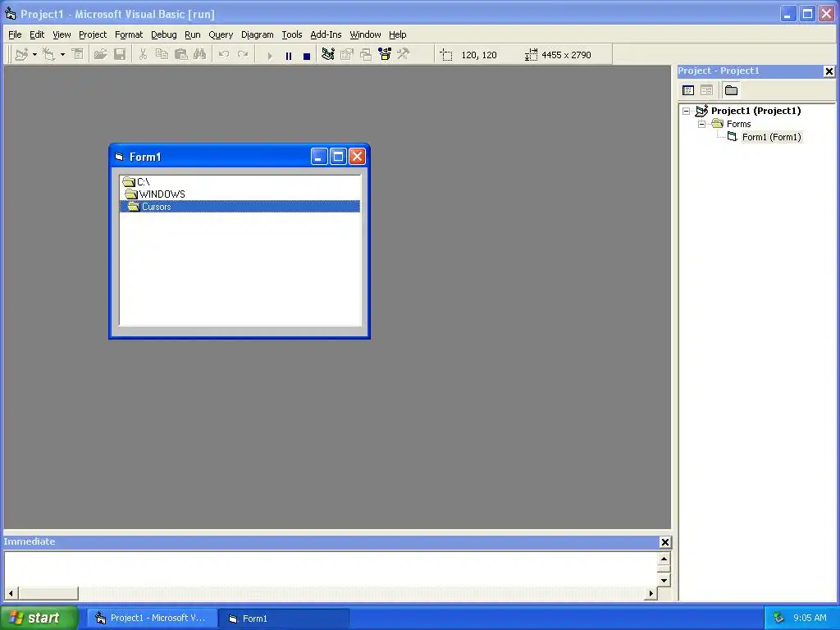Click the Start run arrow button

click(270, 55)
